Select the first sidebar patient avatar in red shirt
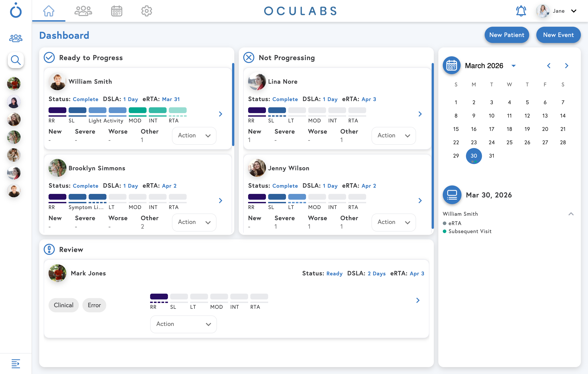Screen dimensions: 588x374 14,84
